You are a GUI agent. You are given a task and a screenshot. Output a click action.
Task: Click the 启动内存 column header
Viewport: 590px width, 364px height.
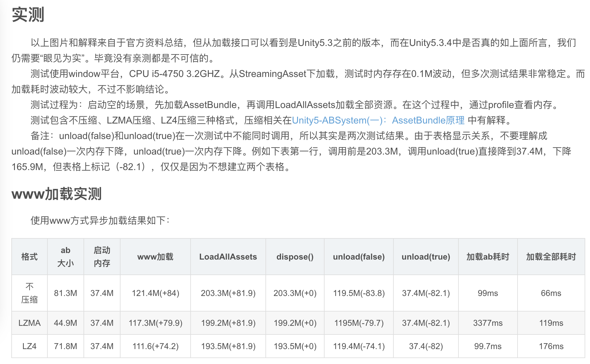pyautogui.click(x=102, y=257)
